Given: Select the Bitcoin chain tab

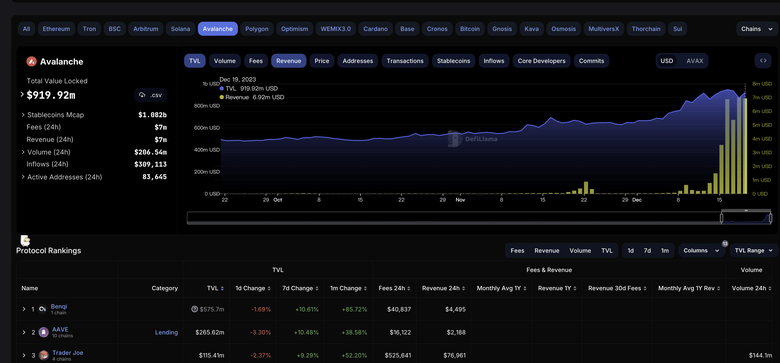Looking at the screenshot, I should click(470, 29).
